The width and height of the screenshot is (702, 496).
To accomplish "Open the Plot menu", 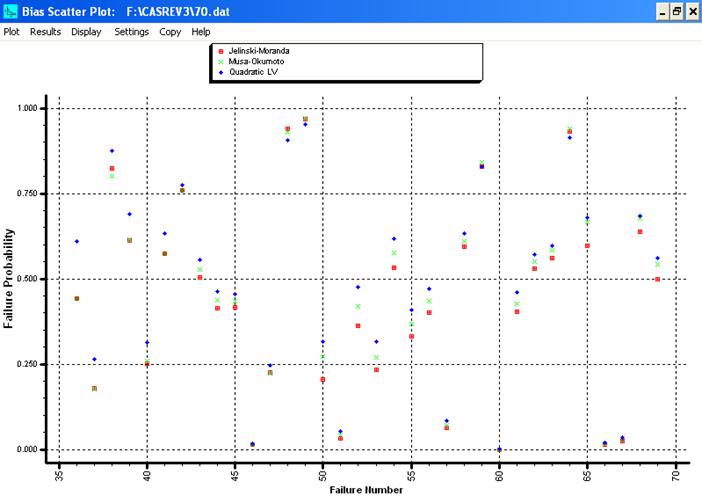I will pos(12,31).
